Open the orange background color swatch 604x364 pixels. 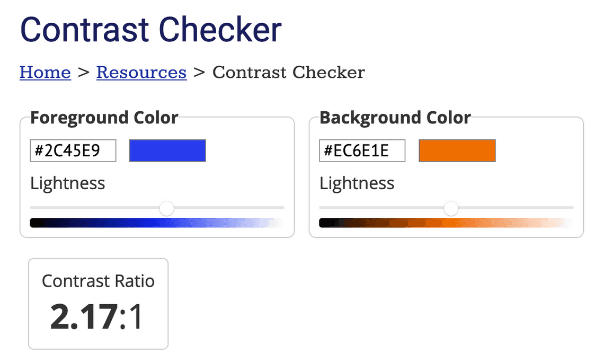[x=457, y=151]
